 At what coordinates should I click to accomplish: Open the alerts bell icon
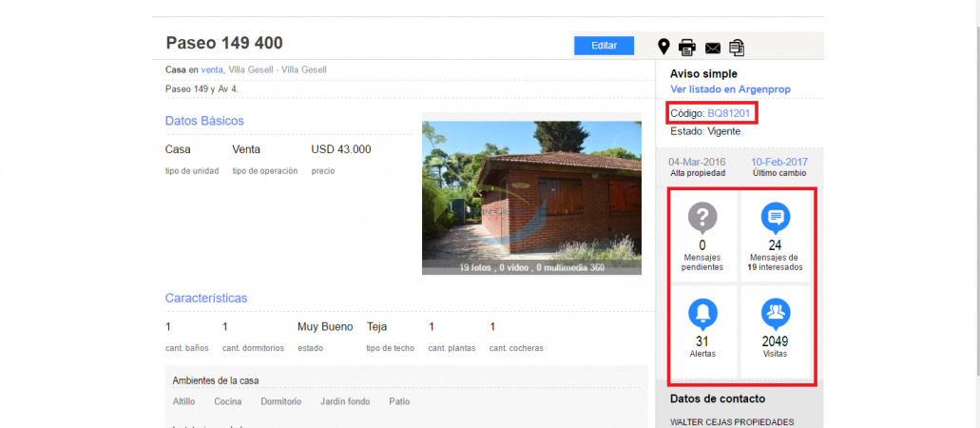click(x=702, y=314)
